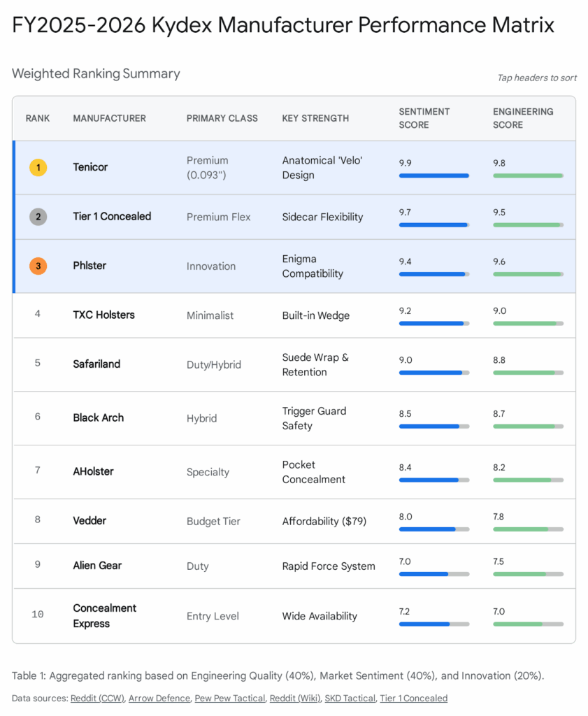Click Tenicor's sentiment score bar

[x=433, y=176]
